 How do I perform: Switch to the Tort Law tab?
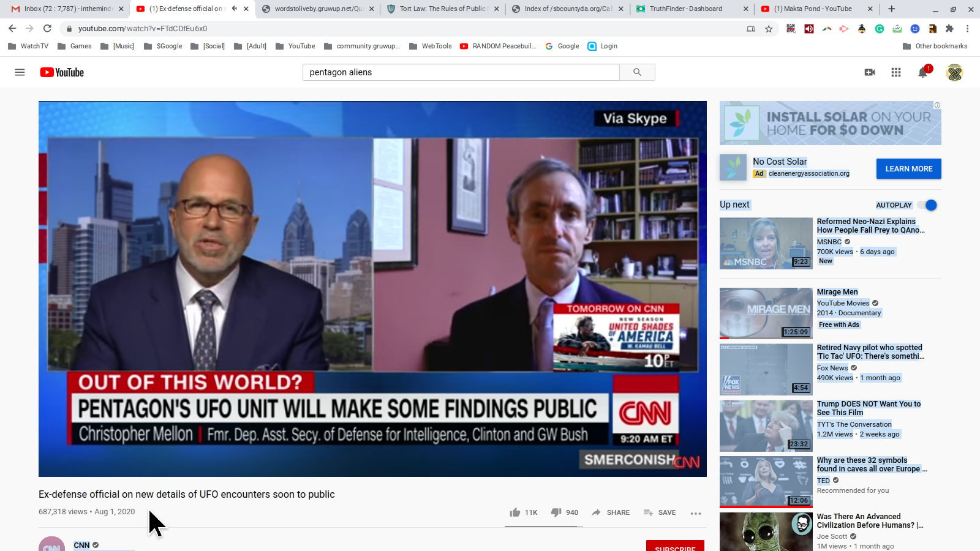[x=443, y=9]
